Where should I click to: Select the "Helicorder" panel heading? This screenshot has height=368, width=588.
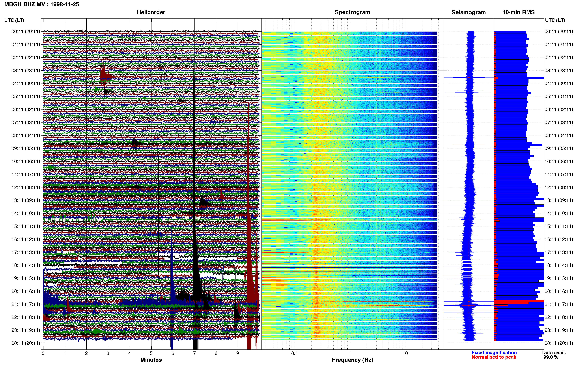click(151, 12)
